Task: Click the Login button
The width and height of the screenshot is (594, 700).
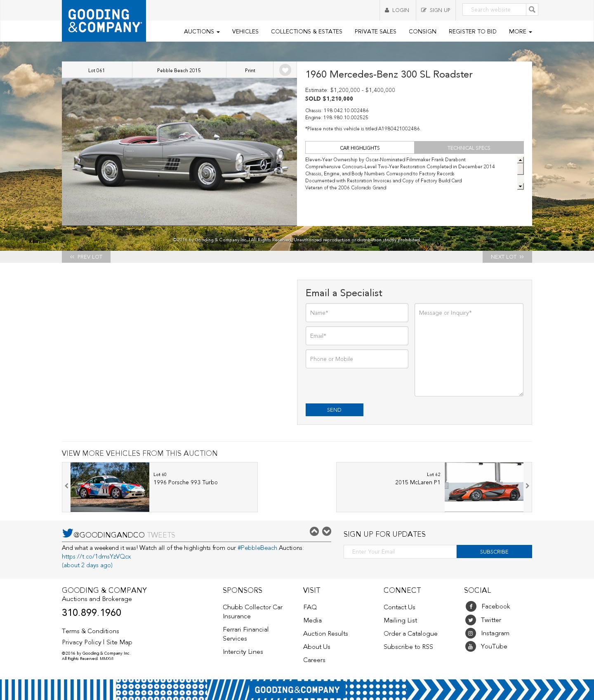Action: click(x=397, y=10)
